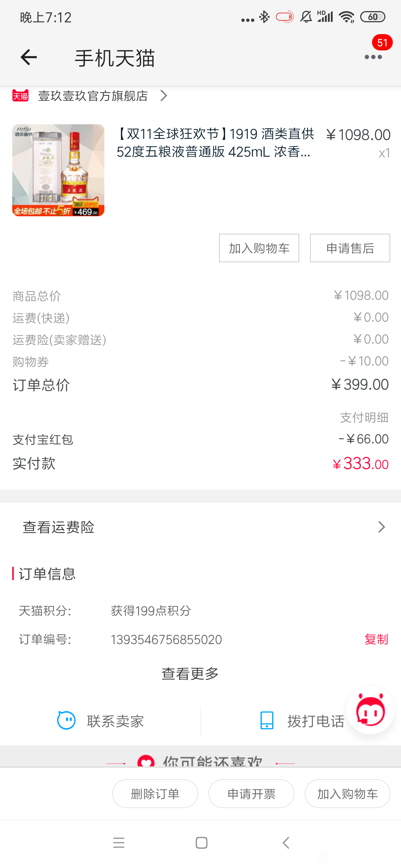Expand the 查看运费险 row chevron

tap(382, 527)
